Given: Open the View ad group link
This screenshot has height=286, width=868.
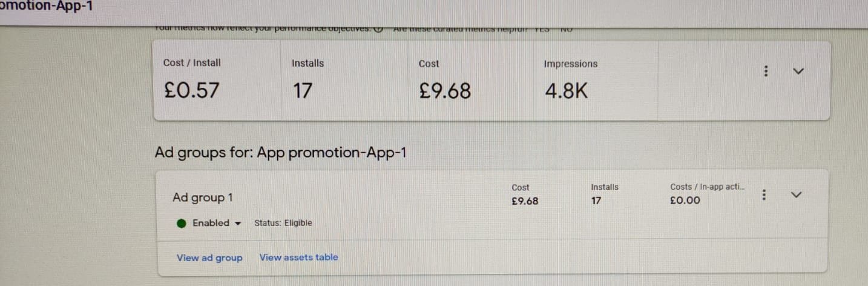Looking at the screenshot, I should [209, 258].
